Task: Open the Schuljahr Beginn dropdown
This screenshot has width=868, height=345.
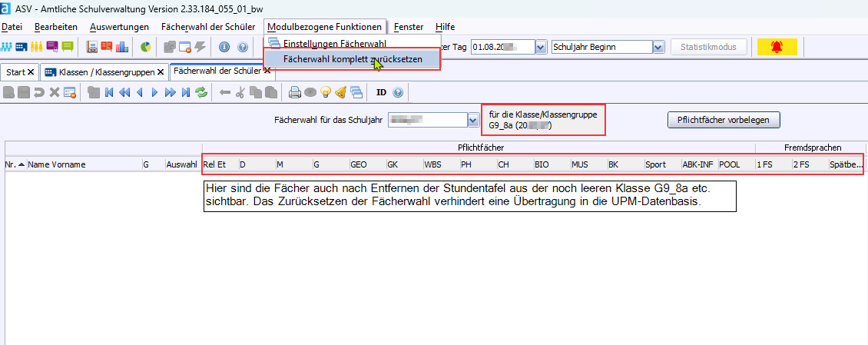Action: tap(658, 47)
